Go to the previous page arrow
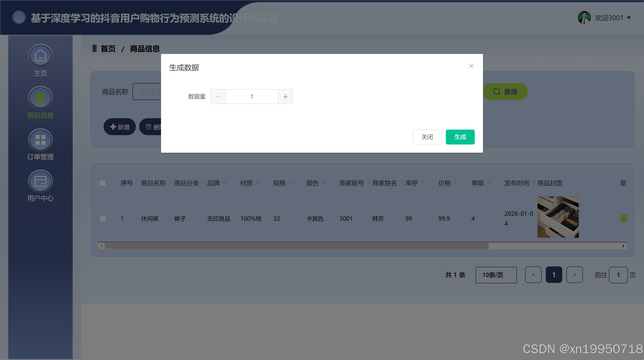This screenshot has width=644, height=360. (533, 275)
